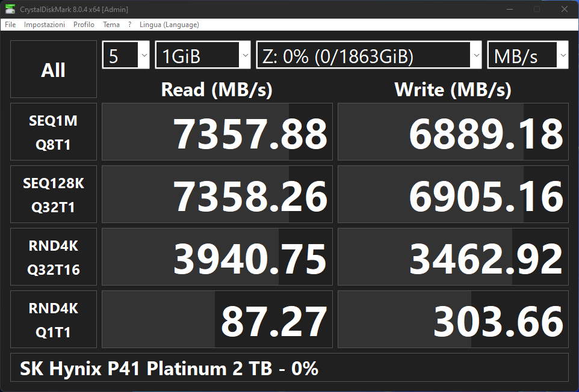Minimize the CrystalDiskMark window
579x392 pixels.
click(510, 9)
